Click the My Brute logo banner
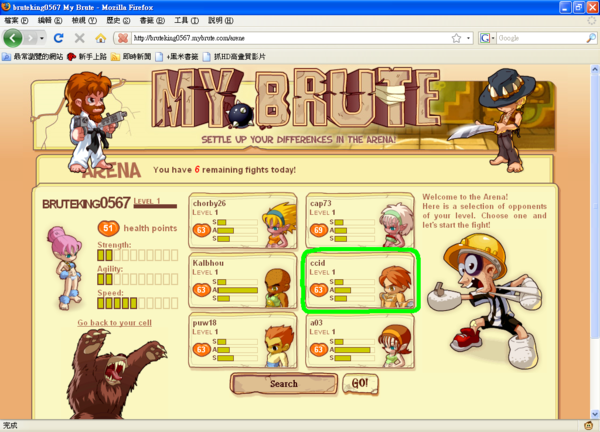This screenshot has height=432, width=600. pos(297,99)
